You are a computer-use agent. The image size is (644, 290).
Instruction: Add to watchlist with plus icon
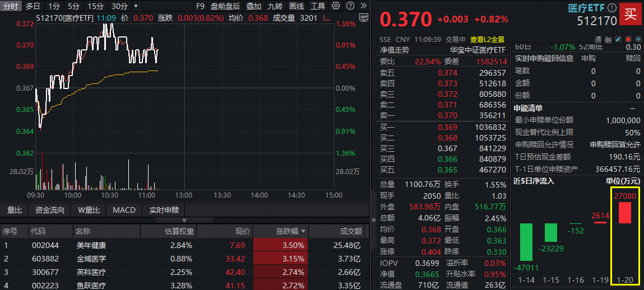tap(637, 39)
